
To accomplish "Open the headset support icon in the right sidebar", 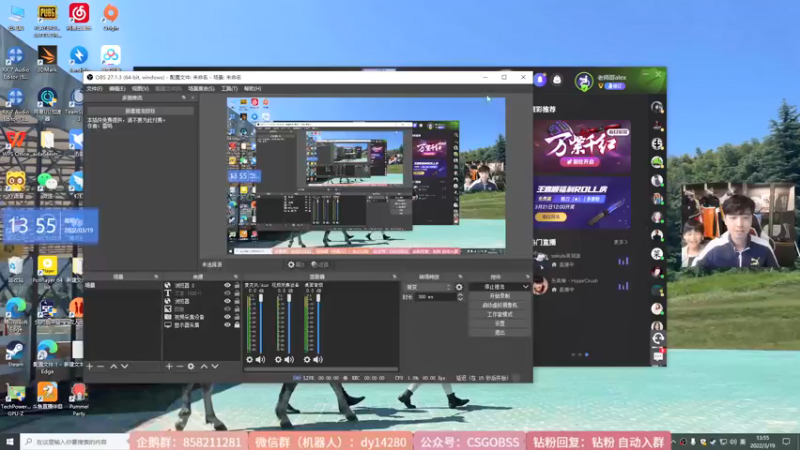I will pyautogui.click(x=658, y=338).
